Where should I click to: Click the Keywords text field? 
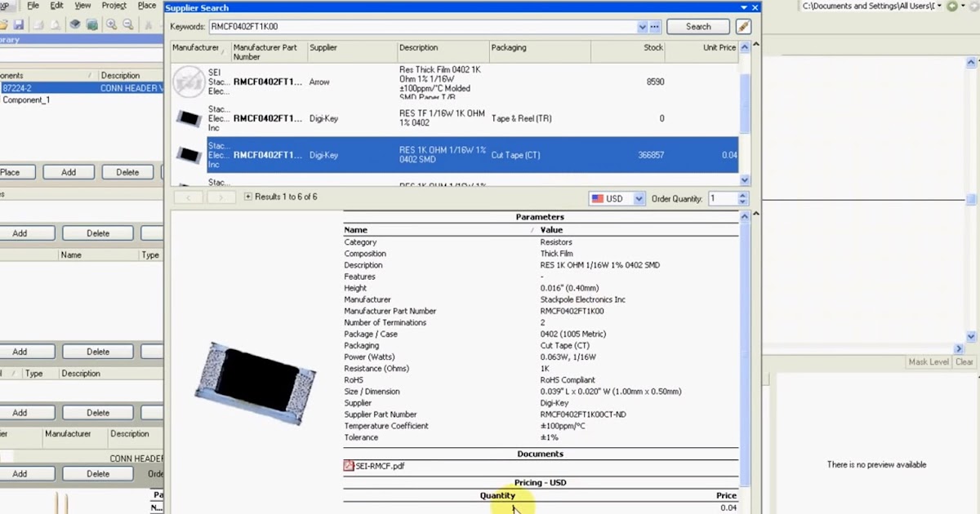coord(422,27)
